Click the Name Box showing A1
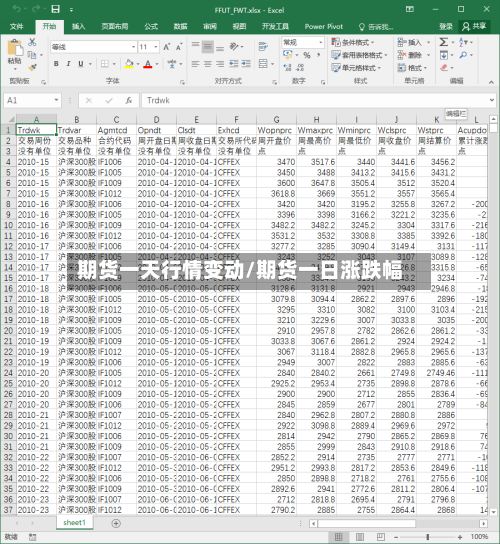This screenshot has height=544, width=500. pyautogui.click(x=32, y=100)
